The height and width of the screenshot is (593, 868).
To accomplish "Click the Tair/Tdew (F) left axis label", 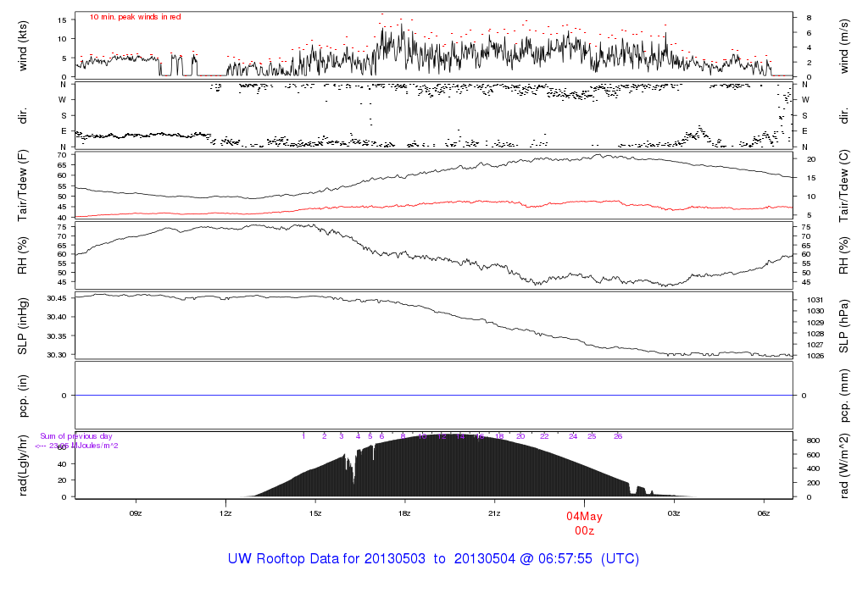I will 24,185.
